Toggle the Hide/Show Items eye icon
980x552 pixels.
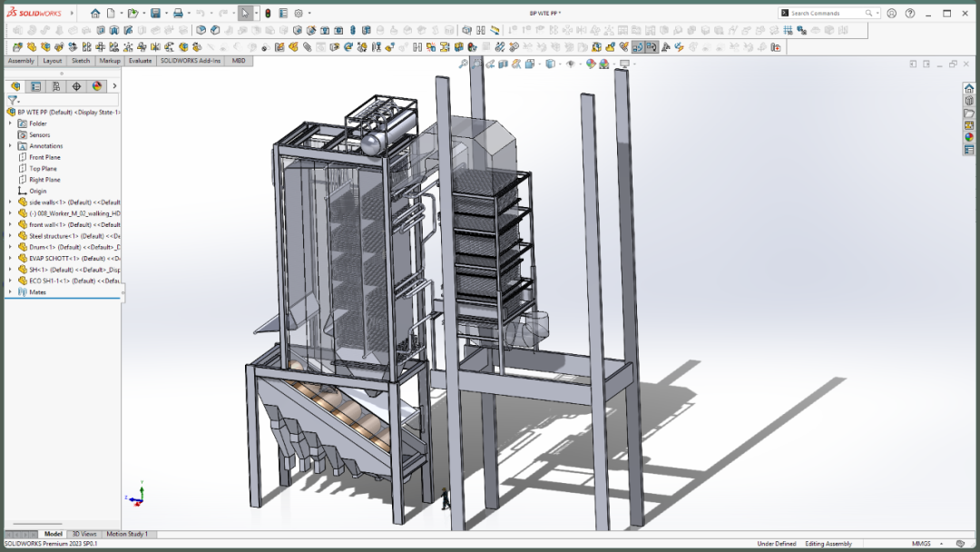(570, 64)
